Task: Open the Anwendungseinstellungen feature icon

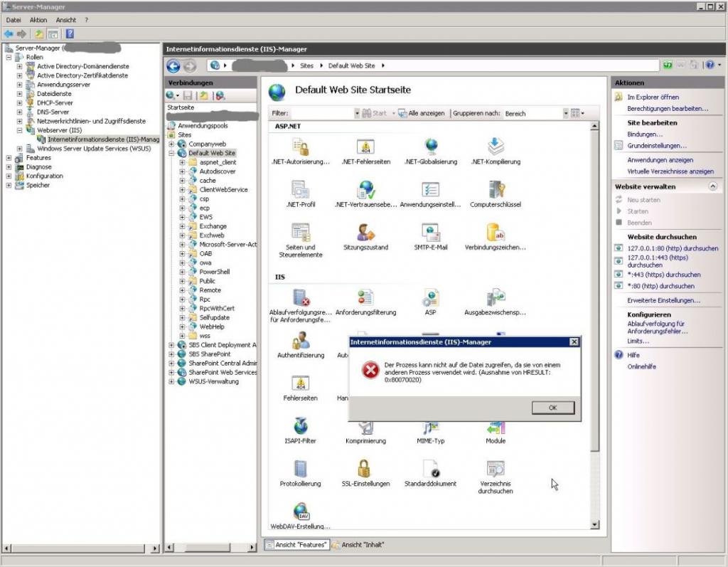Action: pyautogui.click(x=431, y=190)
